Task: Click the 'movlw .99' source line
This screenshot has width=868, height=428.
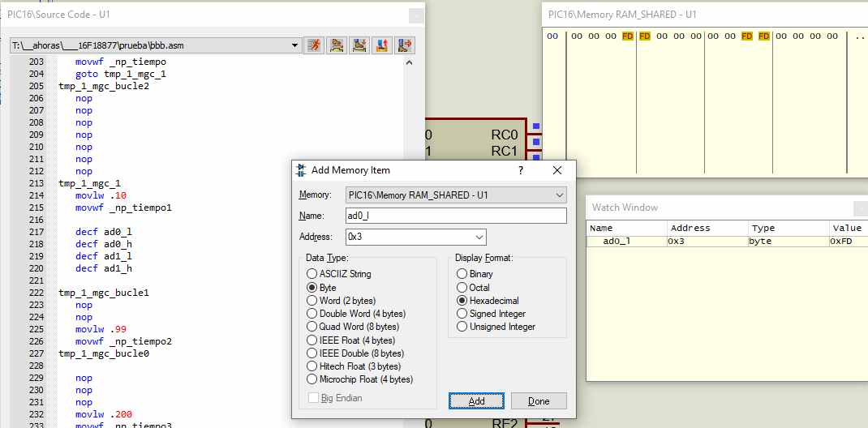Action: click(101, 329)
